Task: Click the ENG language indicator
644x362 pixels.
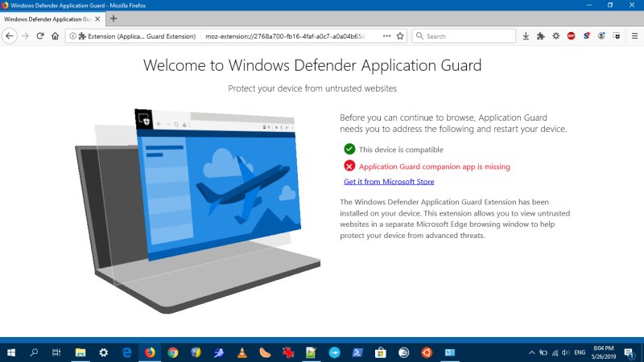Action: pos(580,352)
